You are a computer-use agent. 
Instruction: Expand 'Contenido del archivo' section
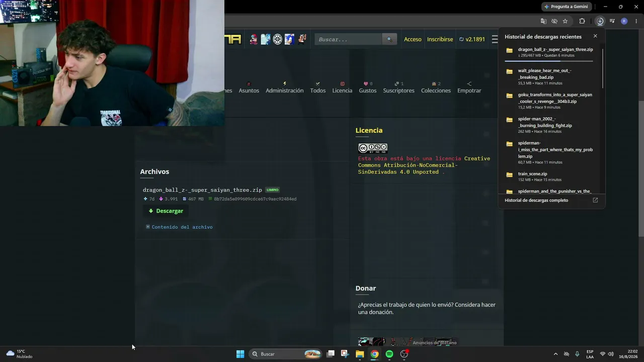tap(179, 227)
